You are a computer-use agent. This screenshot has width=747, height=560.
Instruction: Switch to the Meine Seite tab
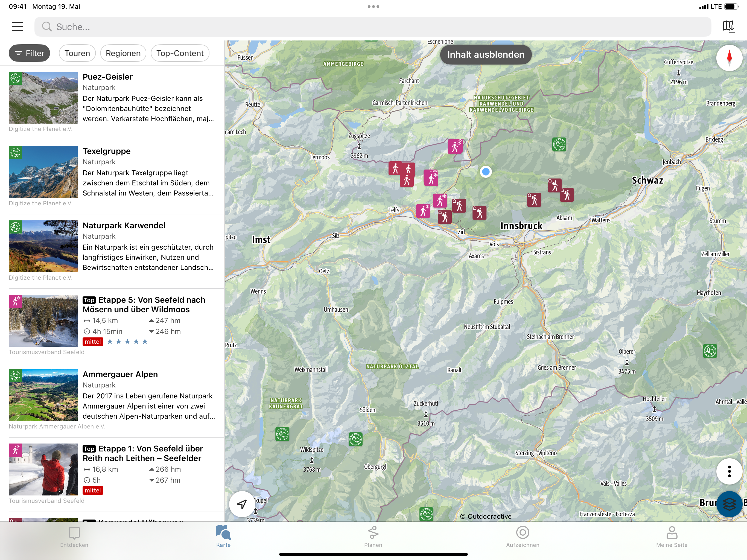(x=672, y=537)
